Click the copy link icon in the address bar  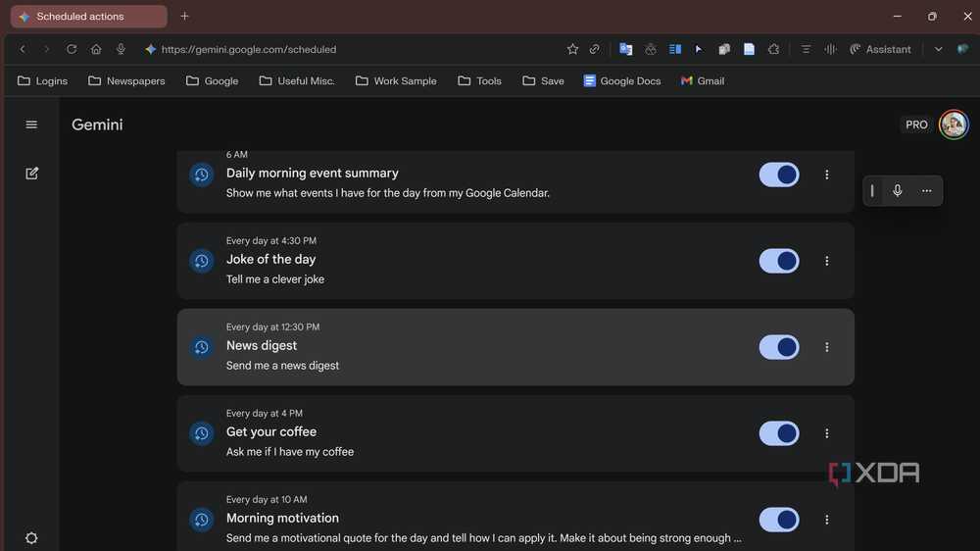click(595, 49)
